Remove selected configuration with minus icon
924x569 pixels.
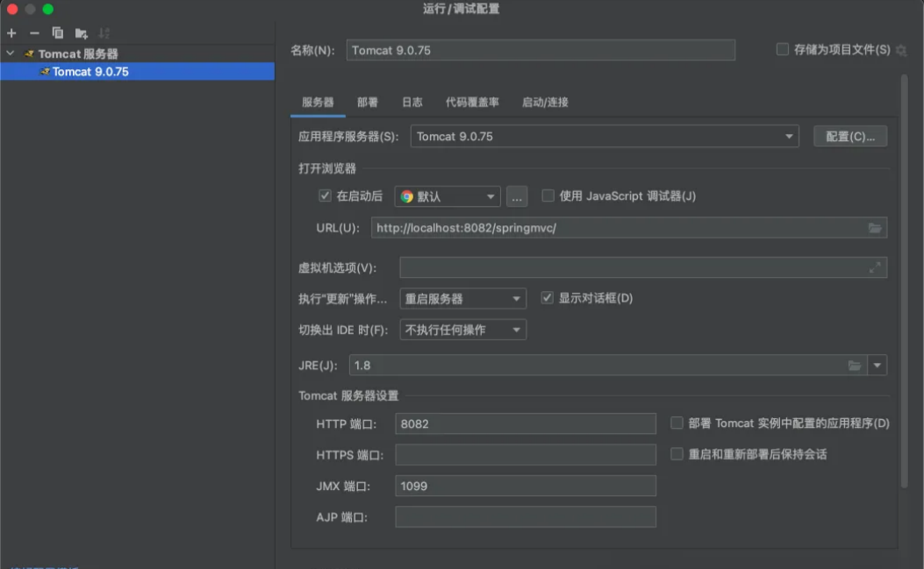click(34, 33)
